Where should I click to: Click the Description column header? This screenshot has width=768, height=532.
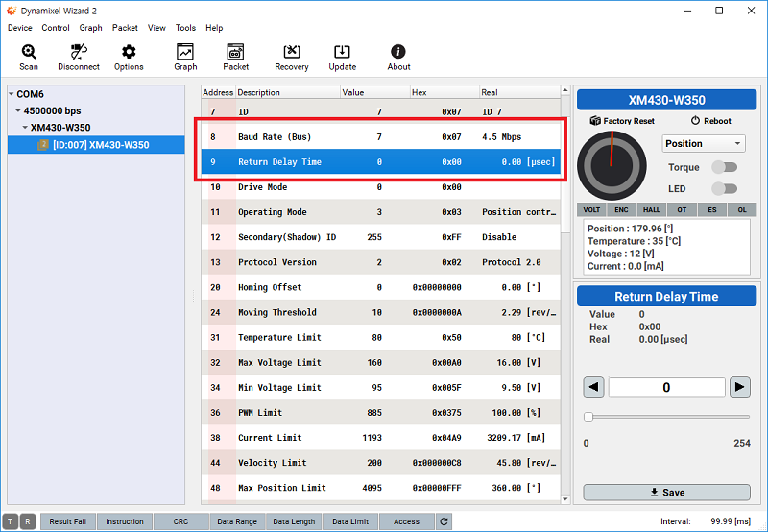click(288, 92)
